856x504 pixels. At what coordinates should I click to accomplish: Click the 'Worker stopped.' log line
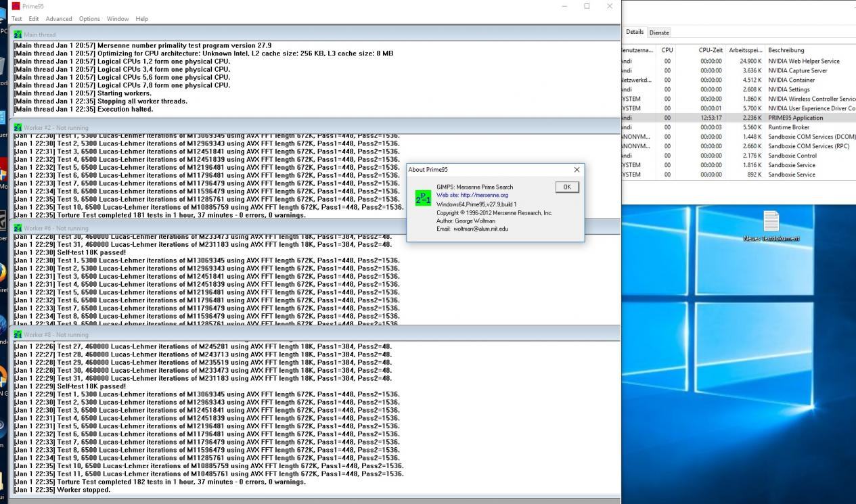(x=62, y=490)
